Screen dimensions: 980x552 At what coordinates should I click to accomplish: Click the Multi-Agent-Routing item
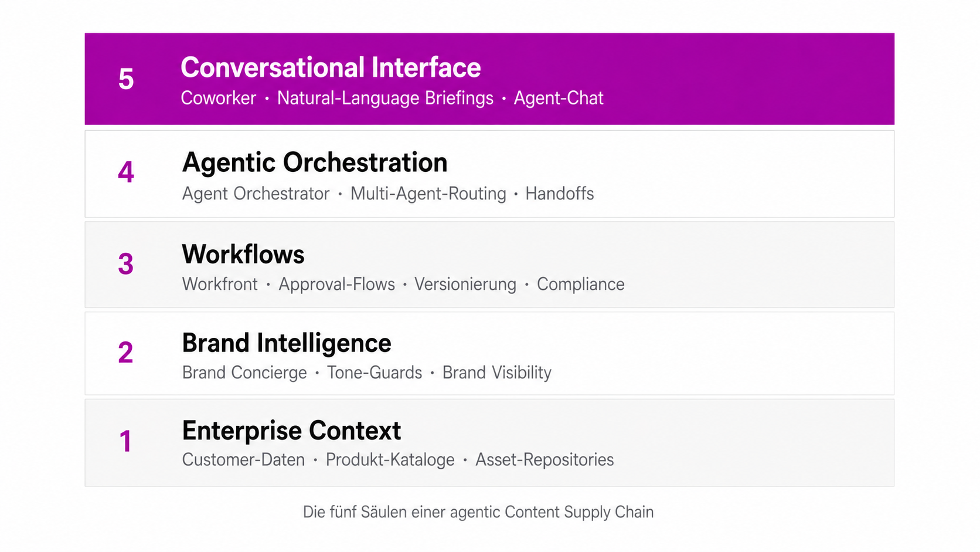pyautogui.click(x=428, y=194)
